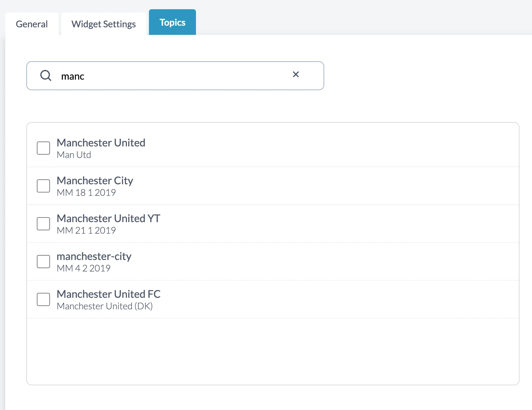Check the Manchester United YT checkbox
The image size is (532, 410).
43,224
